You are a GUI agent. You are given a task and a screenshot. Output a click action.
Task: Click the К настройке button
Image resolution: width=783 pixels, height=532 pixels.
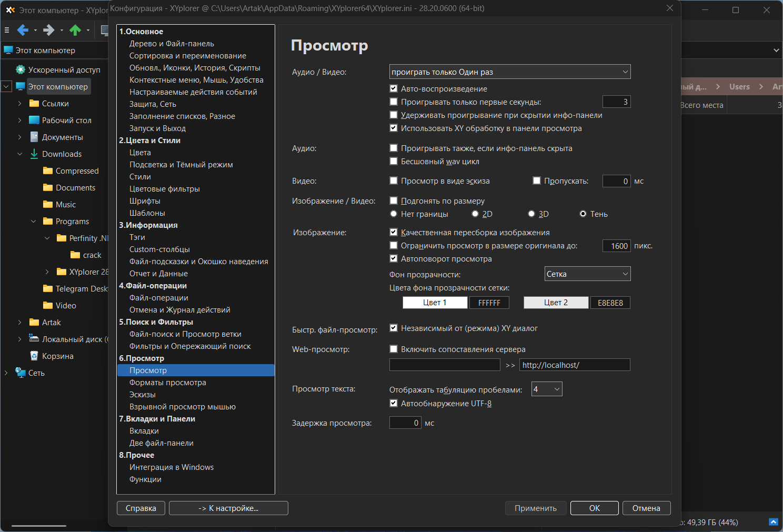pyautogui.click(x=228, y=508)
